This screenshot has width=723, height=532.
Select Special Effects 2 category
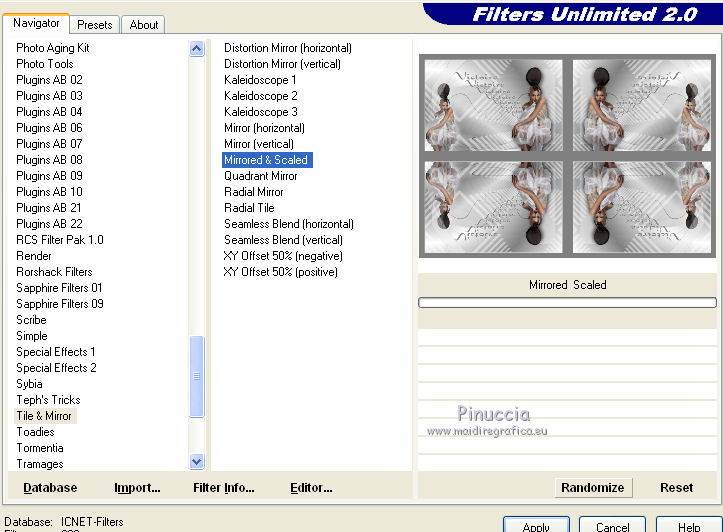[56, 368]
